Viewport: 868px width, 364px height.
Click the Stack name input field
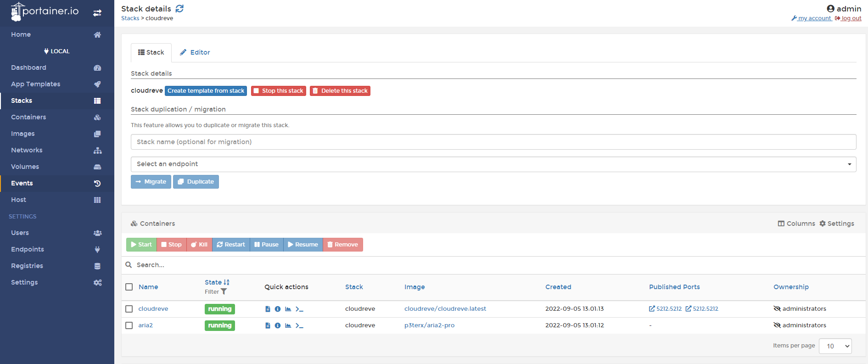pos(493,142)
